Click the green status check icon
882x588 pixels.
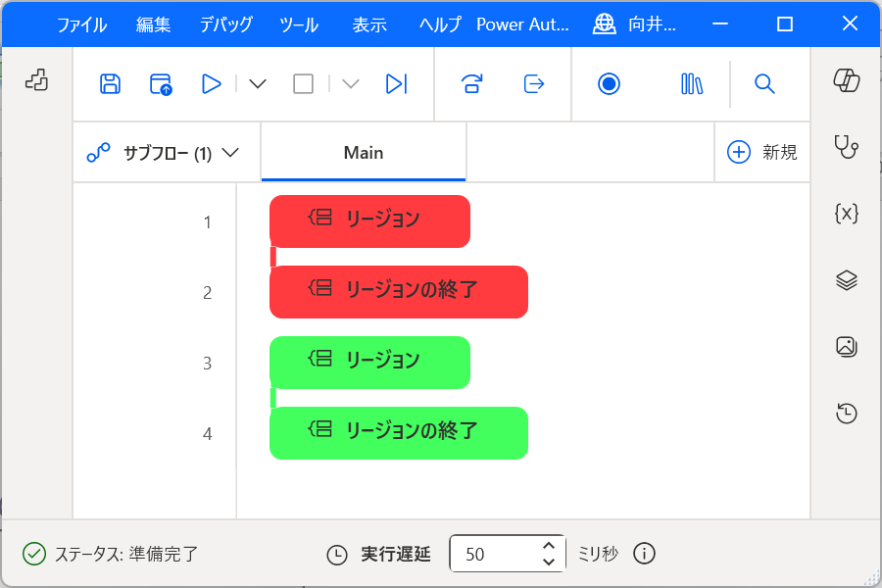click(34, 554)
